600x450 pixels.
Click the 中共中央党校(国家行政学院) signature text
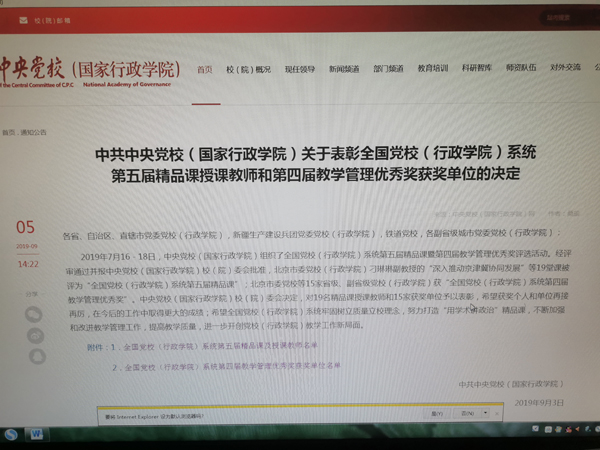[x=511, y=384]
